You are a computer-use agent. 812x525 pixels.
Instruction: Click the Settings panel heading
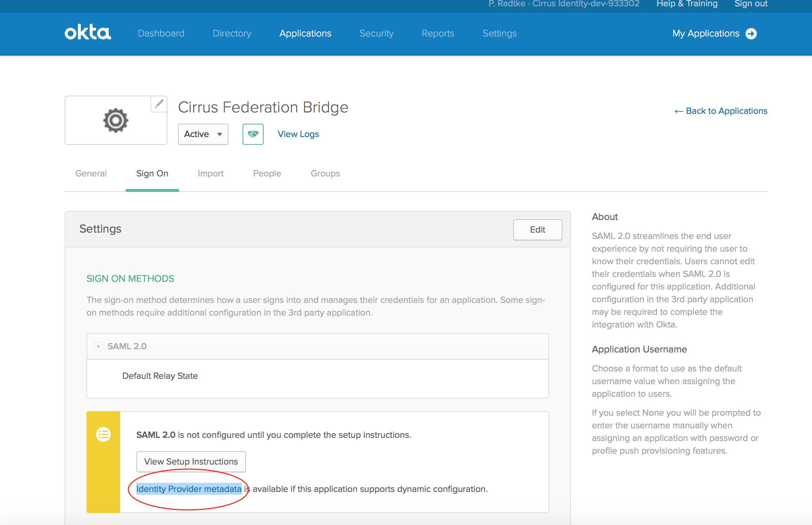100,229
